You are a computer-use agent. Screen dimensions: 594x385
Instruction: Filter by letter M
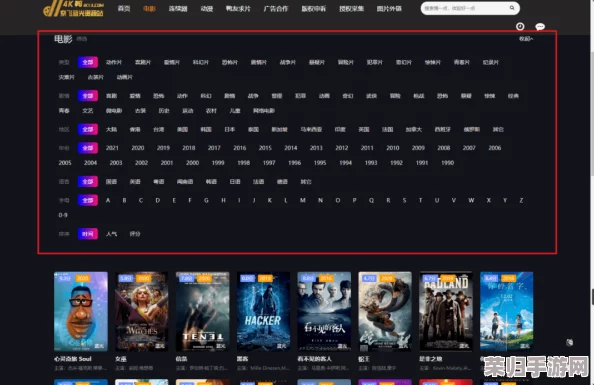303,200
